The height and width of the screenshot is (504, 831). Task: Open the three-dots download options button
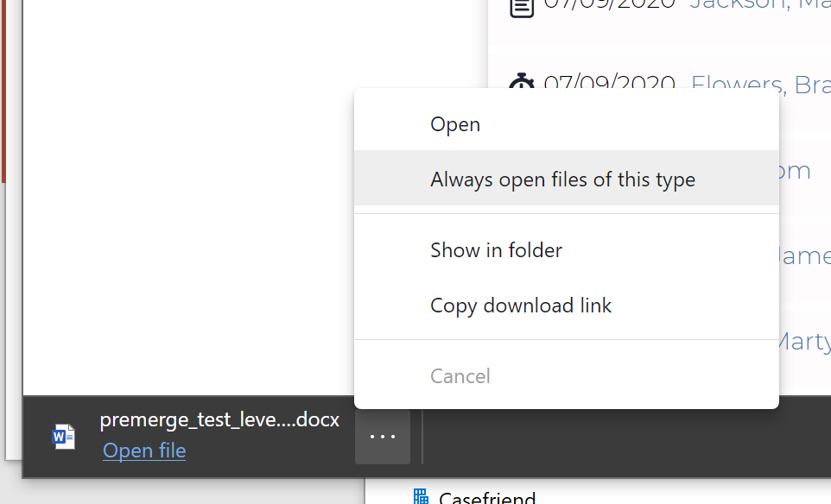[x=383, y=437]
